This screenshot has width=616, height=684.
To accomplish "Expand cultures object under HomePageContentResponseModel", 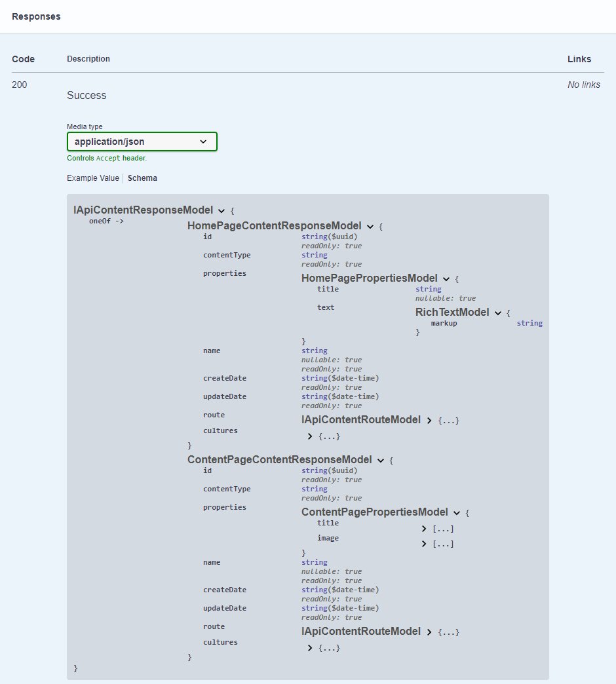I will tap(310, 436).
